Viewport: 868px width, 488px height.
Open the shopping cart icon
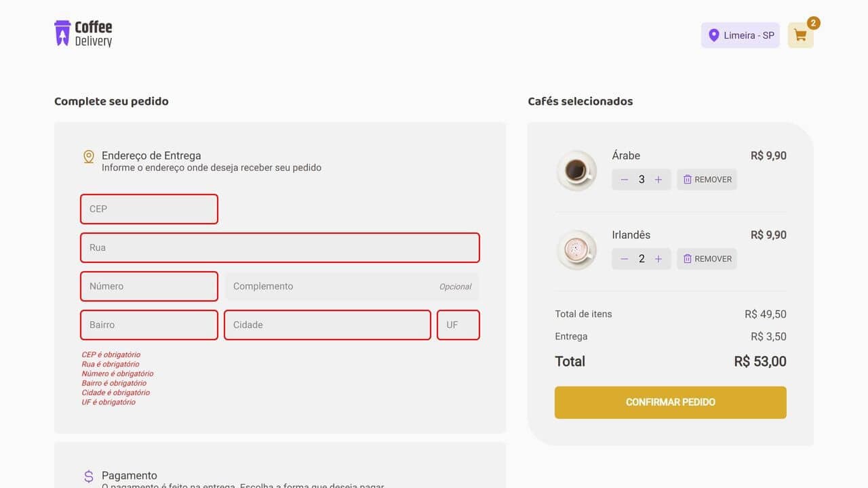[x=800, y=35]
